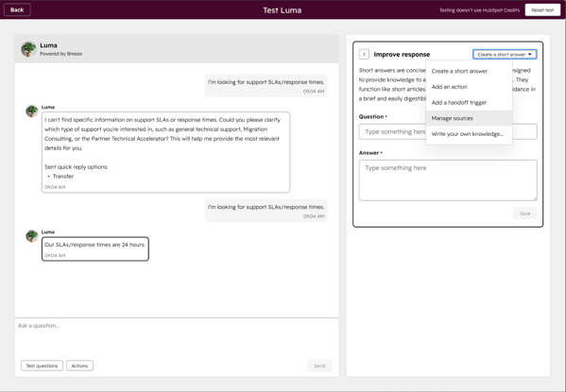Select Write your own knowledge menu option
566x392 pixels.
coord(469,134)
